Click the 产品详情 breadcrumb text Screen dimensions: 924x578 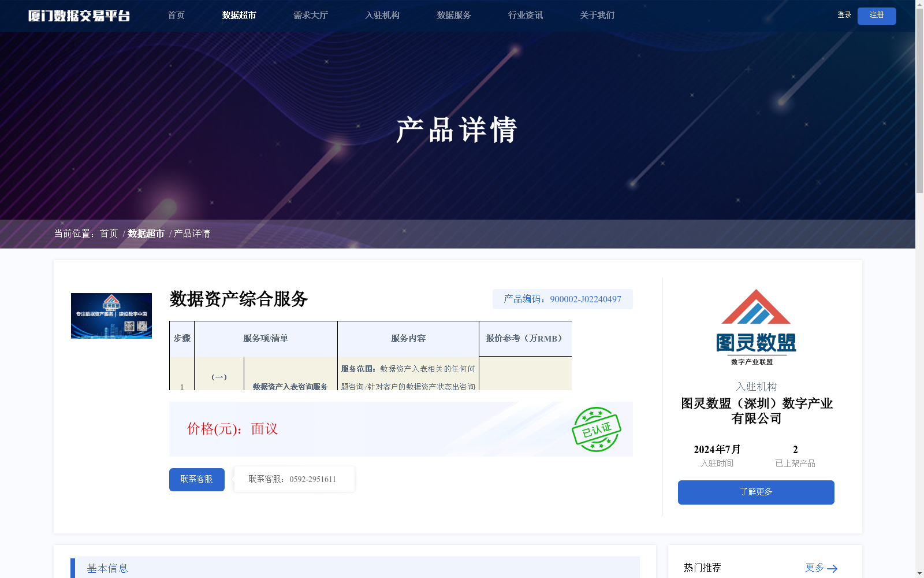(192, 234)
